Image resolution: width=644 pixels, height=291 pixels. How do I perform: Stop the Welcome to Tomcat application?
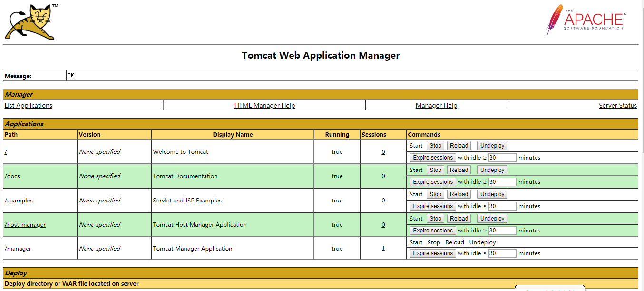[435, 145]
